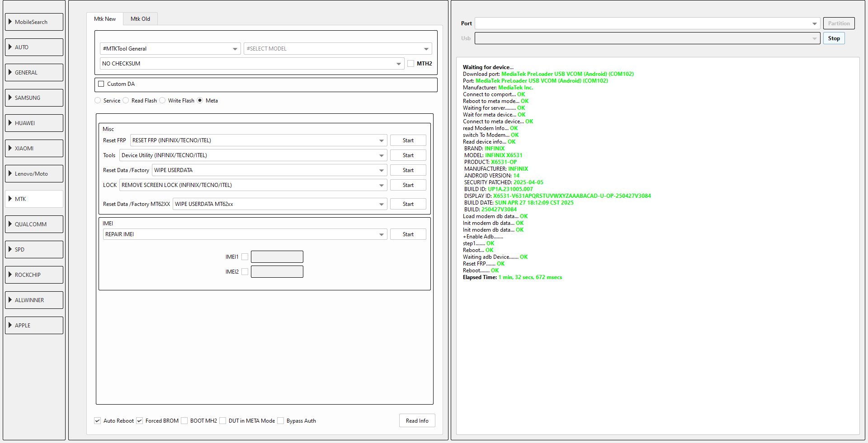Click the Partition button
Image resolution: width=868 pixels, height=443 pixels.
pos(839,23)
